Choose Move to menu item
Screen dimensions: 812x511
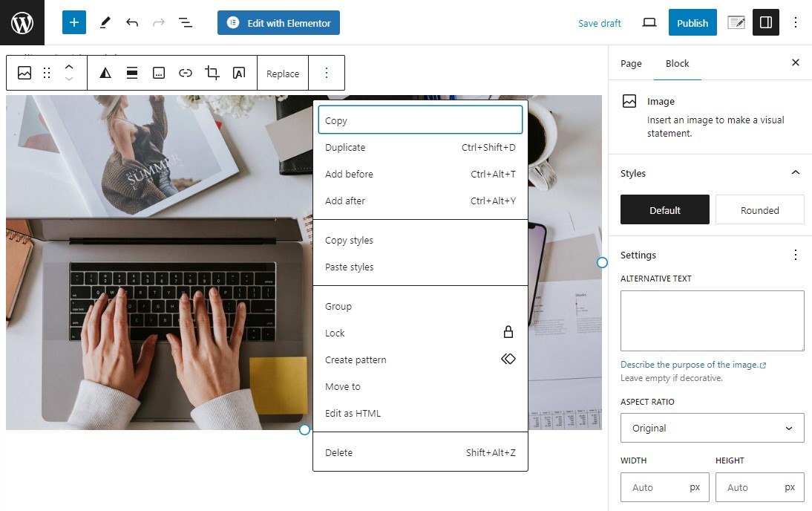(421, 387)
